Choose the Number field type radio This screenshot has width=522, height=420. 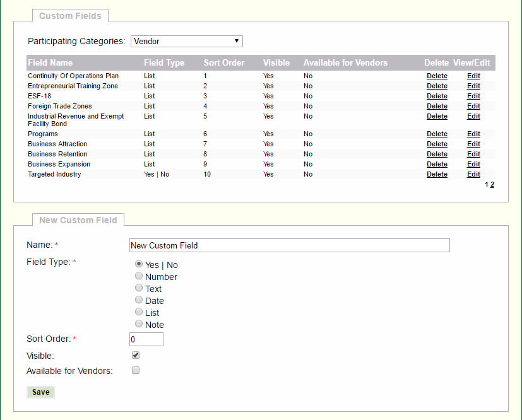tap(139, 276)
